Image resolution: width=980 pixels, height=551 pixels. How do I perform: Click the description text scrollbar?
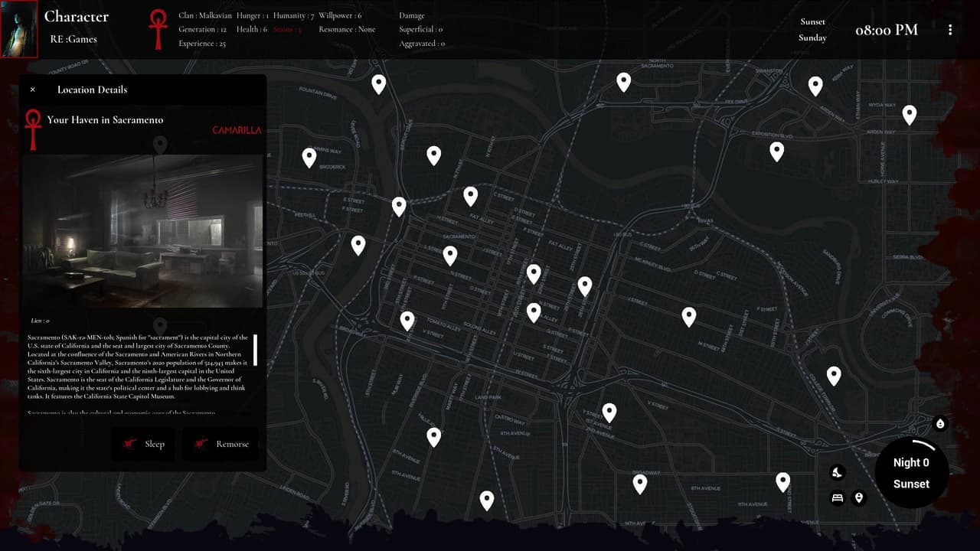[x=256, y=350]
